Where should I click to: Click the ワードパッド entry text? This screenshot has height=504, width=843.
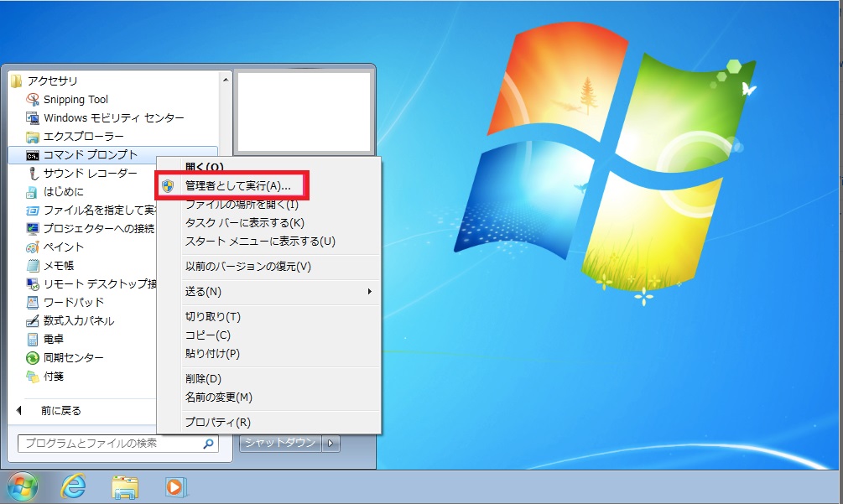click(74, 303)
